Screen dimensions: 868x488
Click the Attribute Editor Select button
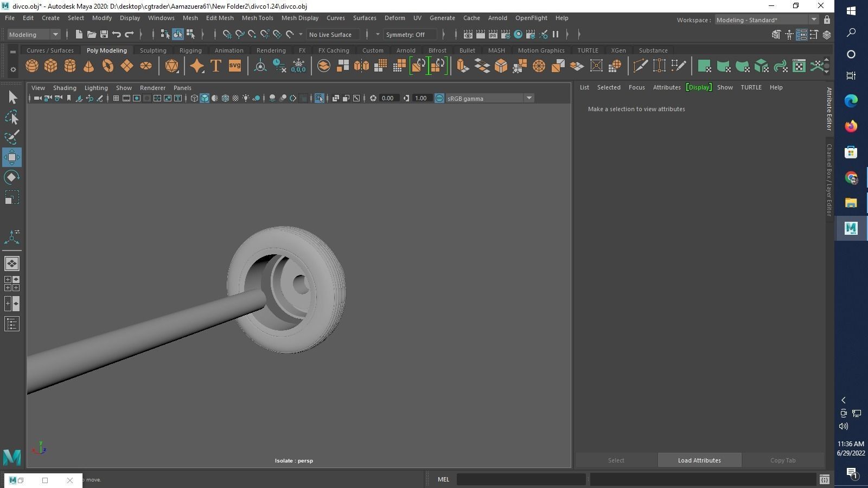click(x=616, y=460)
